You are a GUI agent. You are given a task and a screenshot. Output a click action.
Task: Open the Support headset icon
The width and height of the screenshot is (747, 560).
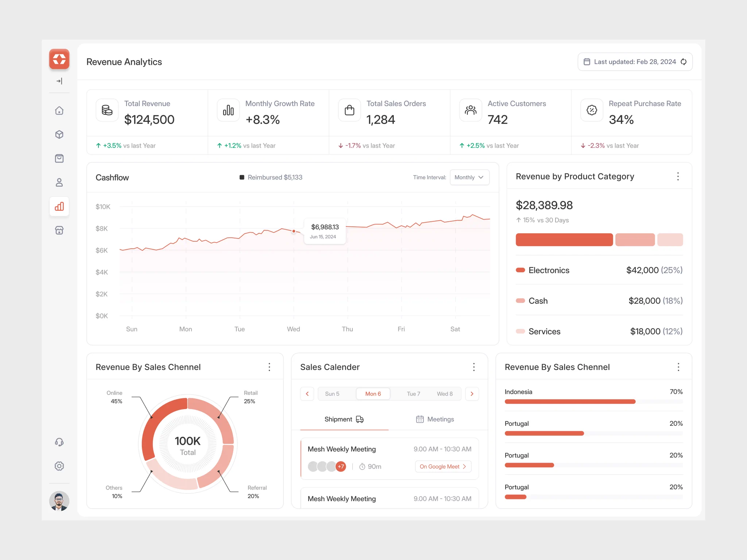tap(59, 442)
